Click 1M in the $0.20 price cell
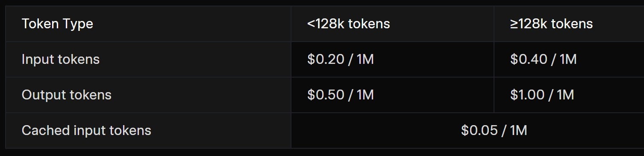The image size is (644, 156). coord(365,59)
